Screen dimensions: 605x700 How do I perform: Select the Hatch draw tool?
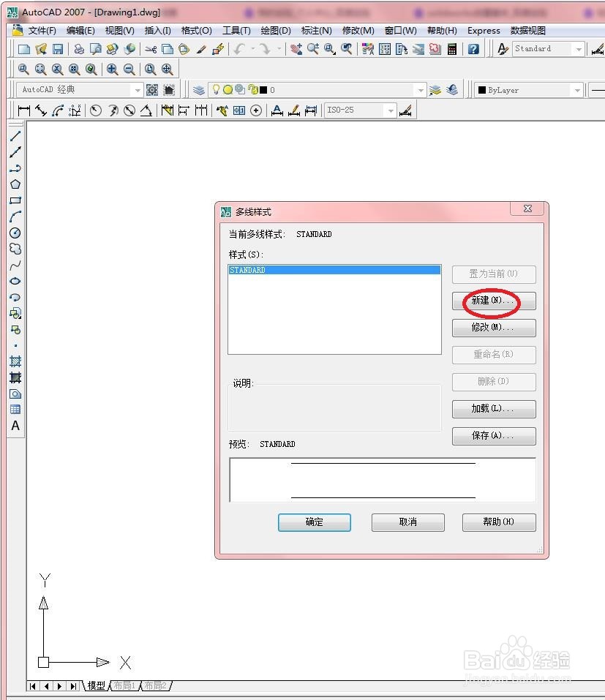15,361
